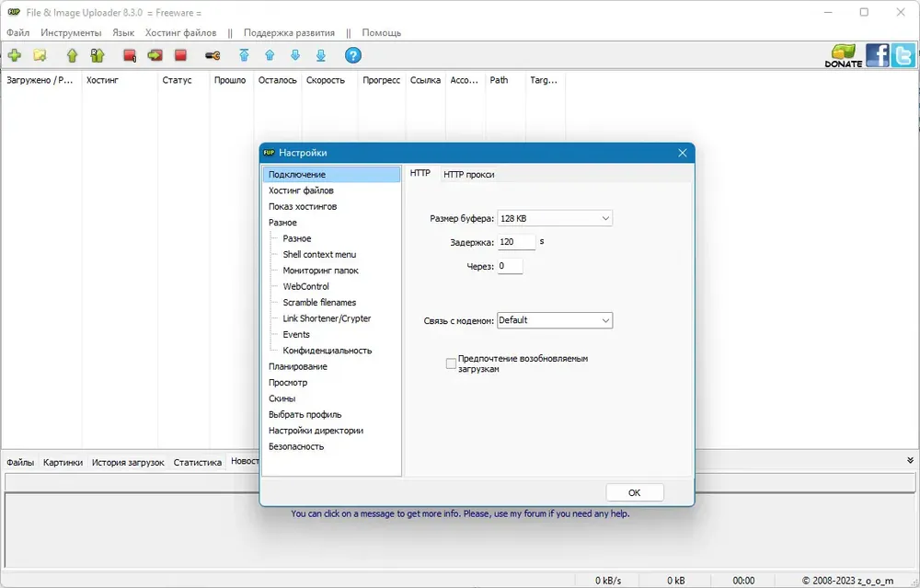Image resolution: width=920 pixels, height=588 pixels.
Task: Switch to the Файлы bottom tab
Action: tap(20, 463)
